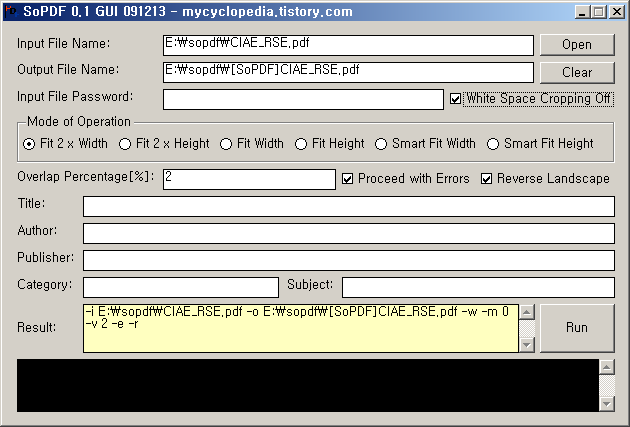The height and width of the screenshot is (427, 630).
Task: Minimize the SoPDF window
Action: [x=582, y=12]
